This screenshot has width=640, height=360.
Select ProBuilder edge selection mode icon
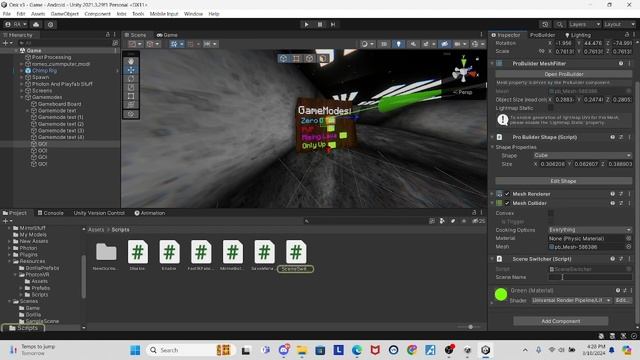(x=309, y=58)
